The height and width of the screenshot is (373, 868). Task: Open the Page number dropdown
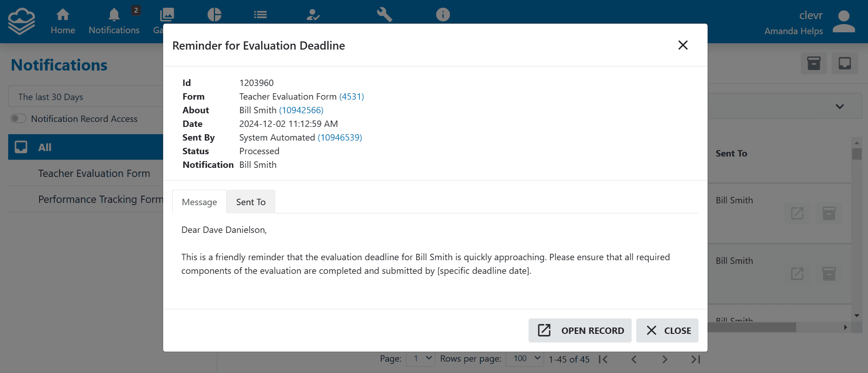tap(420, 359)
